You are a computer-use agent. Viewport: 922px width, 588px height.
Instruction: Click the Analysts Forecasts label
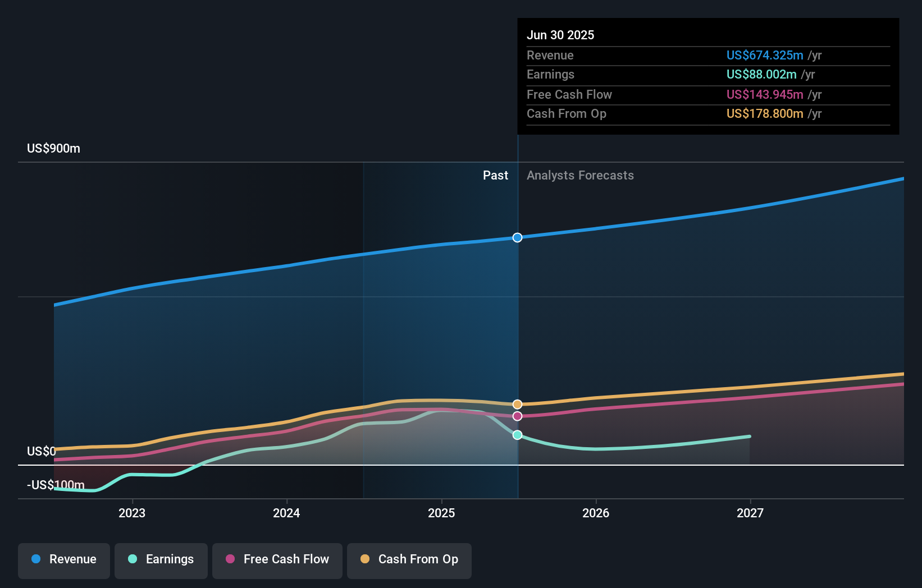pyautogui.click(x=580, y=176)
